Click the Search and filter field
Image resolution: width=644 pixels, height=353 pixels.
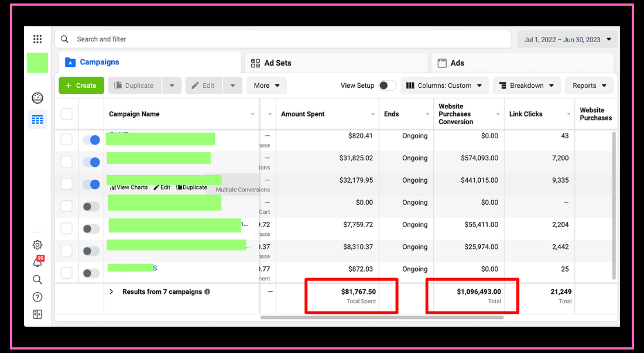(287, 39)
